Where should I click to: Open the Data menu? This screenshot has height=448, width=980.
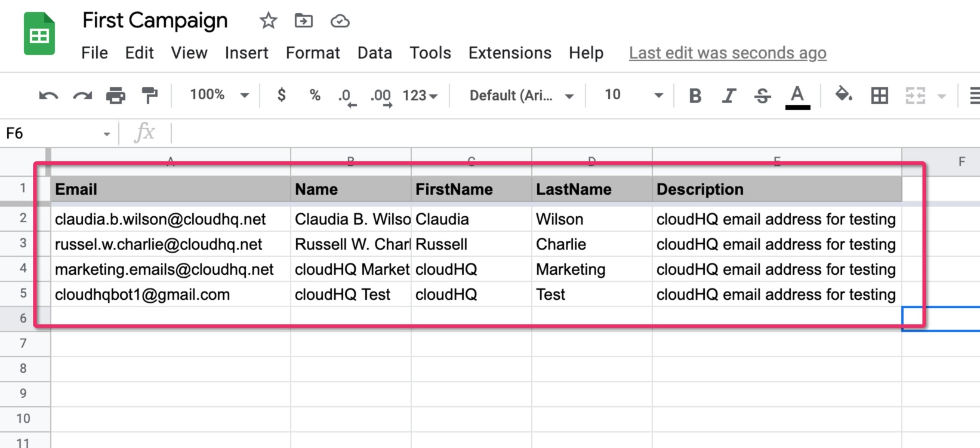coord(375,53)
